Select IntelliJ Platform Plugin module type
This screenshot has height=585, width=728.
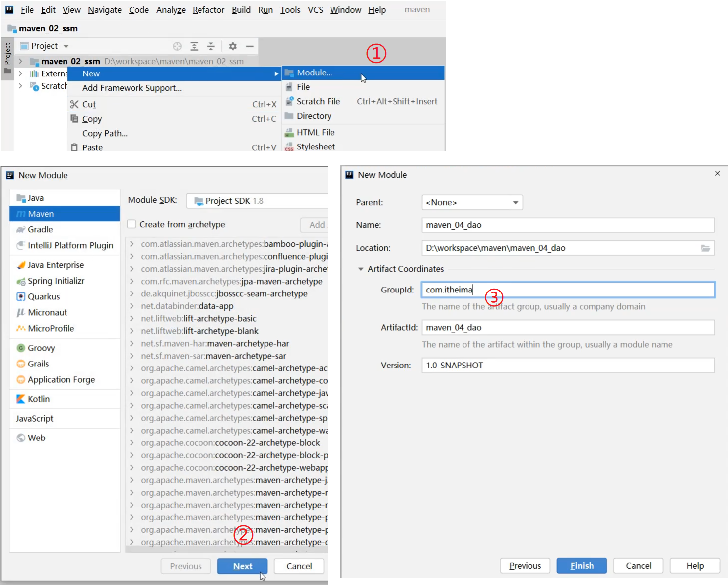click(65, 245)
